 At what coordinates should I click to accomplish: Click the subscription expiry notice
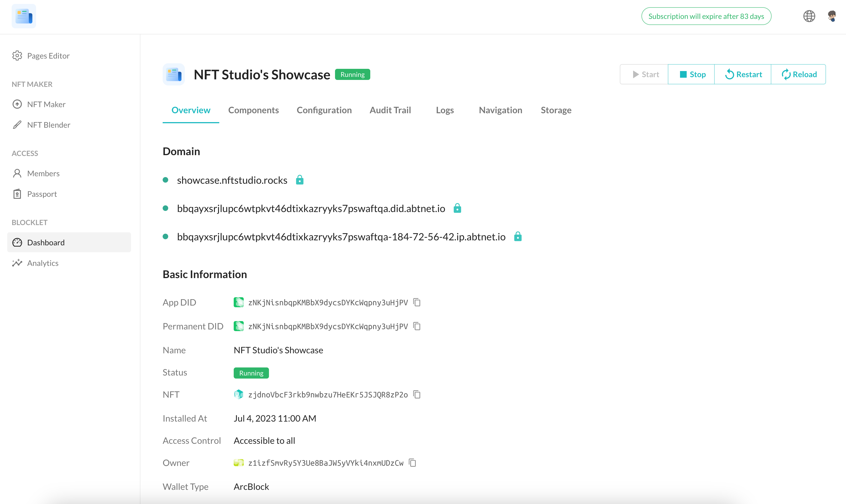[x=706, y=16]
